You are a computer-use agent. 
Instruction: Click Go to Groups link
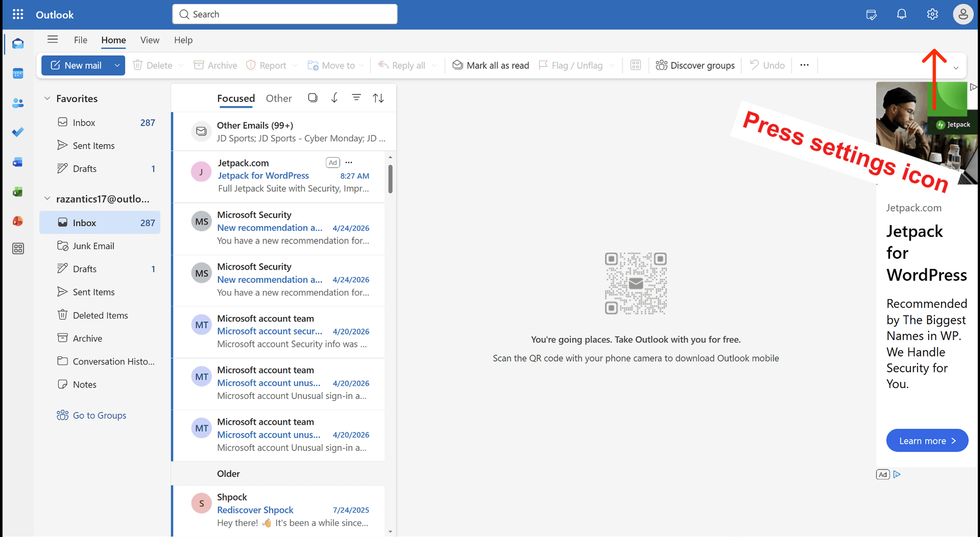[x=91, y=415]
